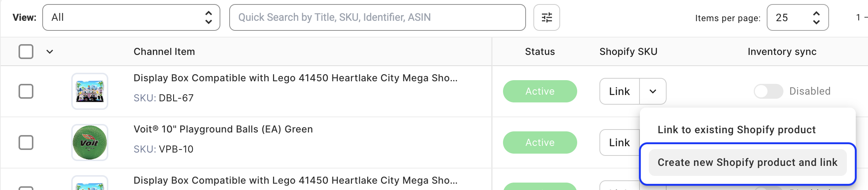Click the Lego Display Box product thumbnail

click(x=90, y=91)
